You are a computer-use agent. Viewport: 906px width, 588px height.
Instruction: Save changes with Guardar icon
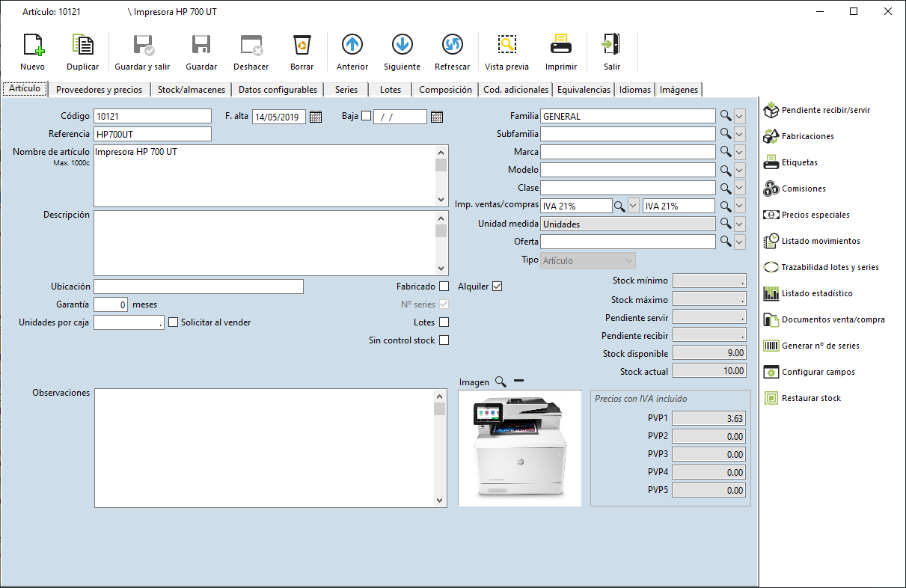[x=201, y=45]
